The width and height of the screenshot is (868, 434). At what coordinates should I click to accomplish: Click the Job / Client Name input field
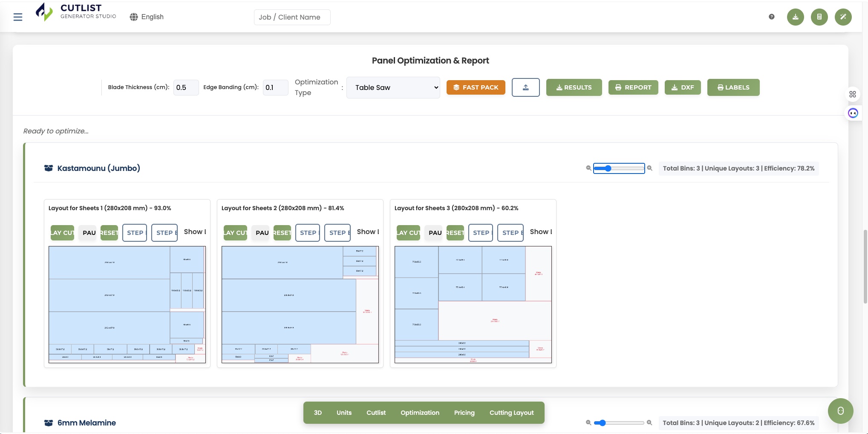292,17
